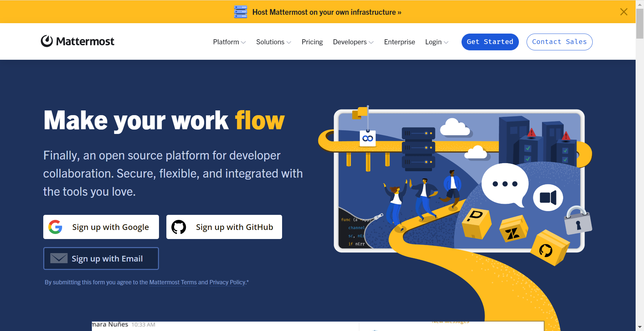Open the Mattermost Terms link
The width and height of the screenshot is (644, 331).
[173, 282]
